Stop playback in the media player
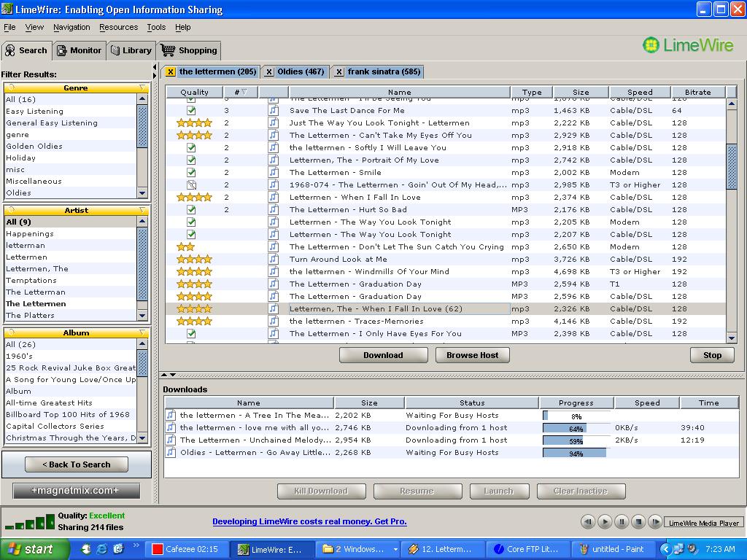This screenshot has height=560, width=747. [638, 522]
